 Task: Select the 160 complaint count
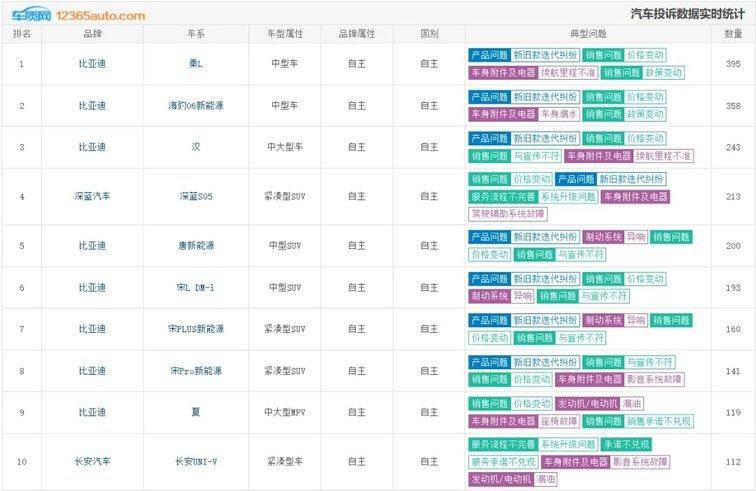coord(733,329)
